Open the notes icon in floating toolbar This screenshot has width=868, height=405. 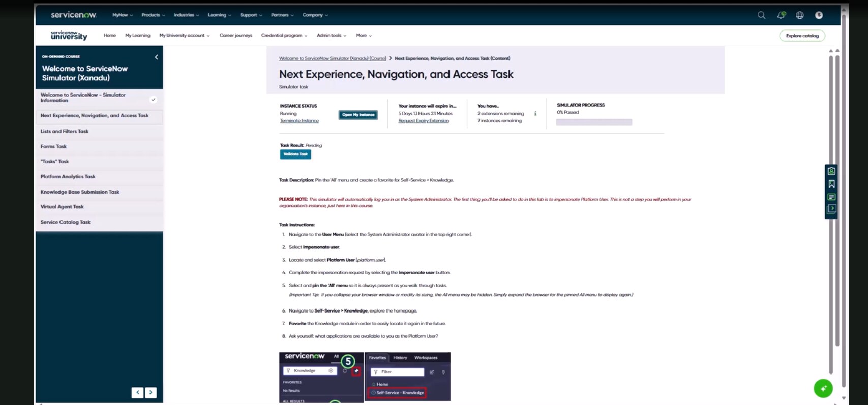[831, 197]
